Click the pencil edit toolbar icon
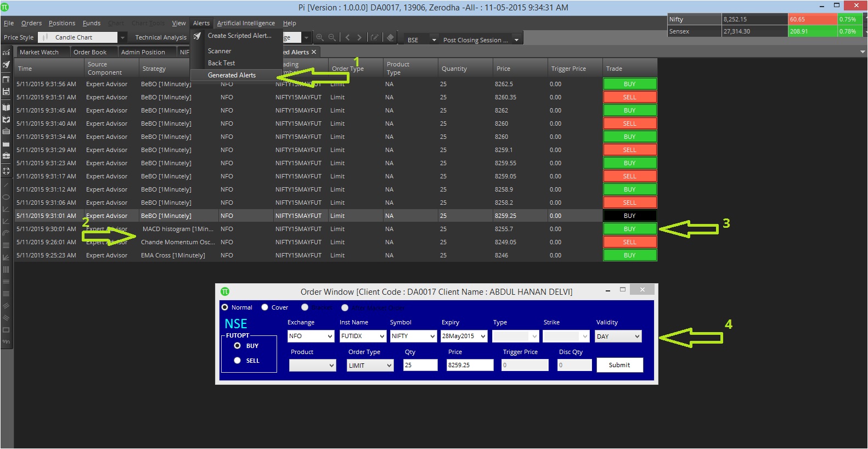868x449 pixels. pyautogui.click(x=375, y=37)
